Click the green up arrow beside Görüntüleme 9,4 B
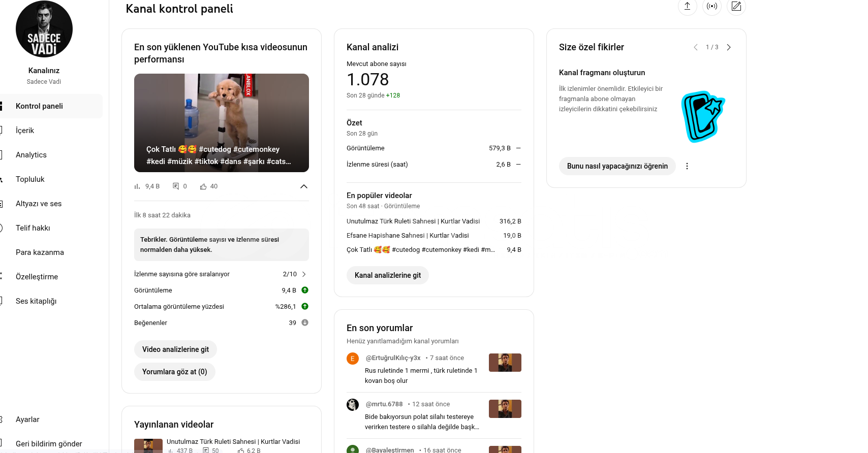 click(x=305, y=290)
